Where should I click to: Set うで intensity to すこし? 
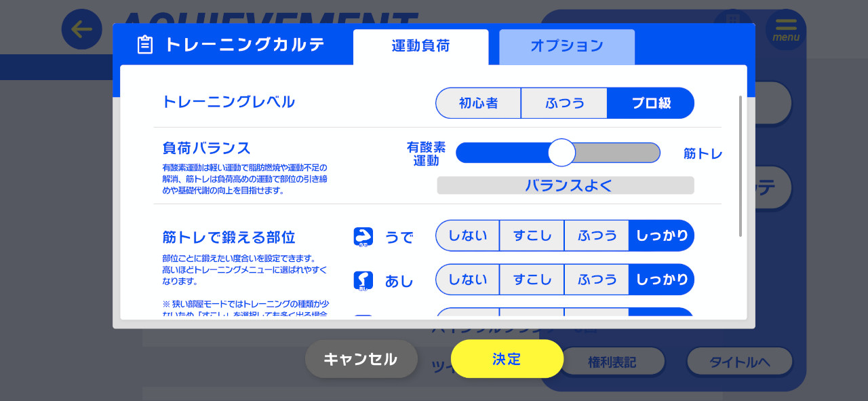pos(532,236)
